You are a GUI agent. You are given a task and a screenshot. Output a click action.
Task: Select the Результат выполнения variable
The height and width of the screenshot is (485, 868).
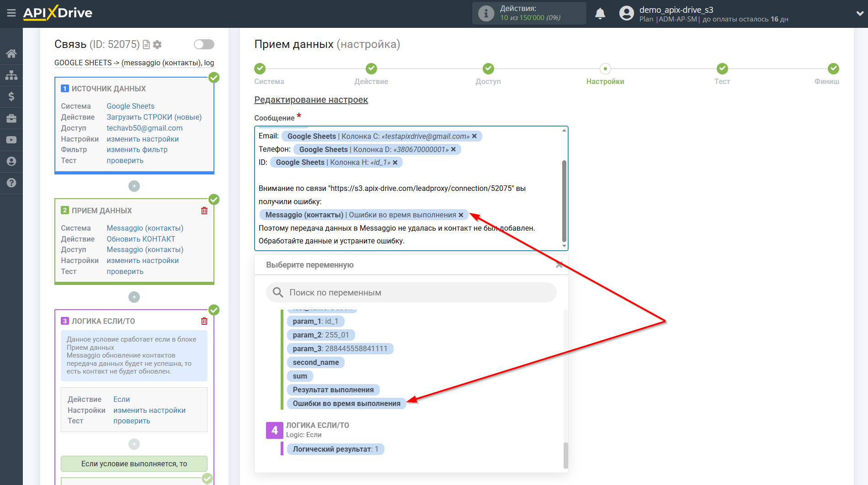coord(333,390)
